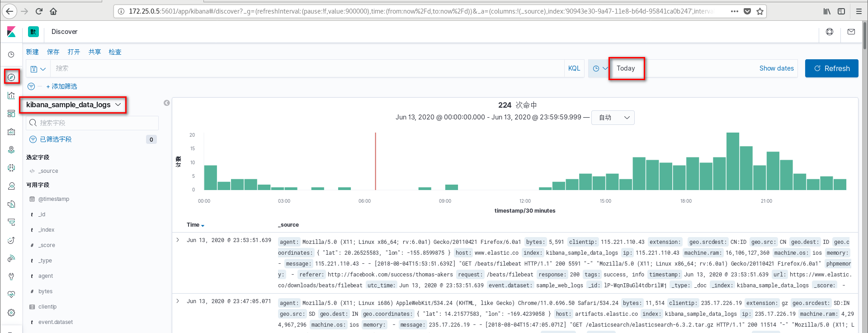Select the agent field
The height and width of the screenshot is (333, 868).
pyautogui.click(x=46, y=276)
